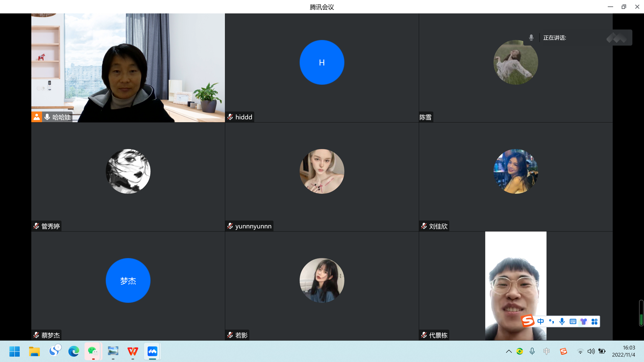Open WPS Office in taskbar

point(133,351)
